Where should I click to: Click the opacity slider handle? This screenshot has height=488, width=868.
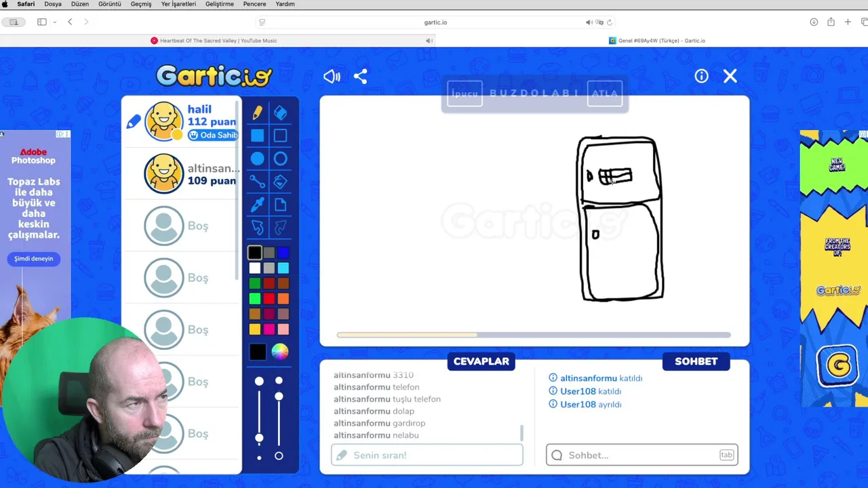[x=279, y=396]
